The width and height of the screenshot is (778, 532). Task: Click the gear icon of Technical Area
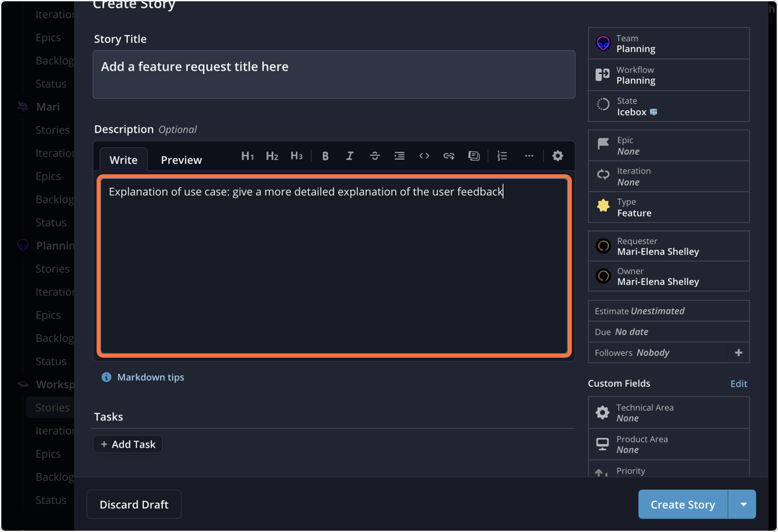point(602,413)
